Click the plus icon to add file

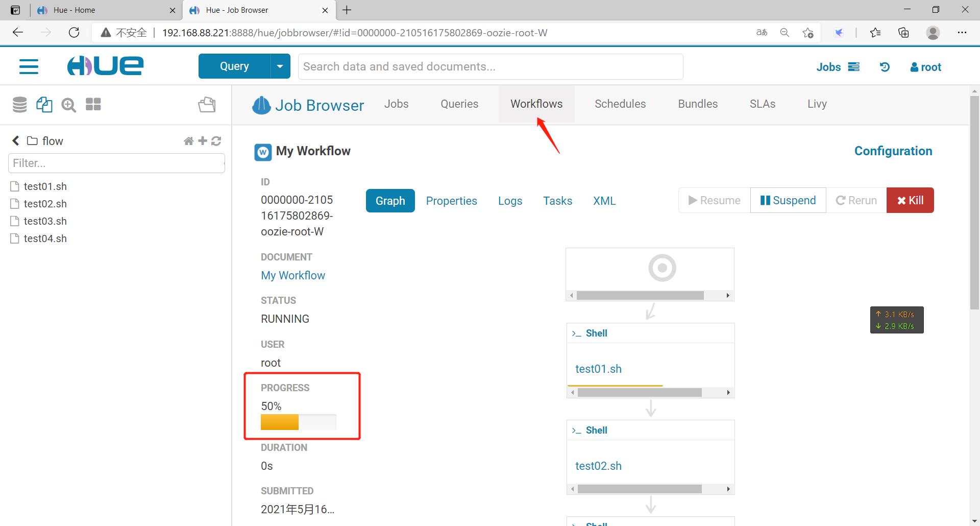click(203, 140)
